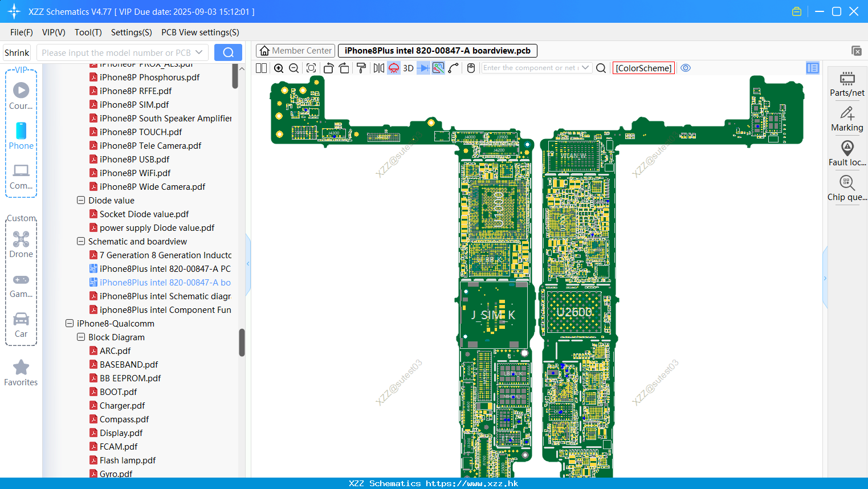
Task: Open BASEBAND.pdf in Block Diagram
Action: pos(129,365)
